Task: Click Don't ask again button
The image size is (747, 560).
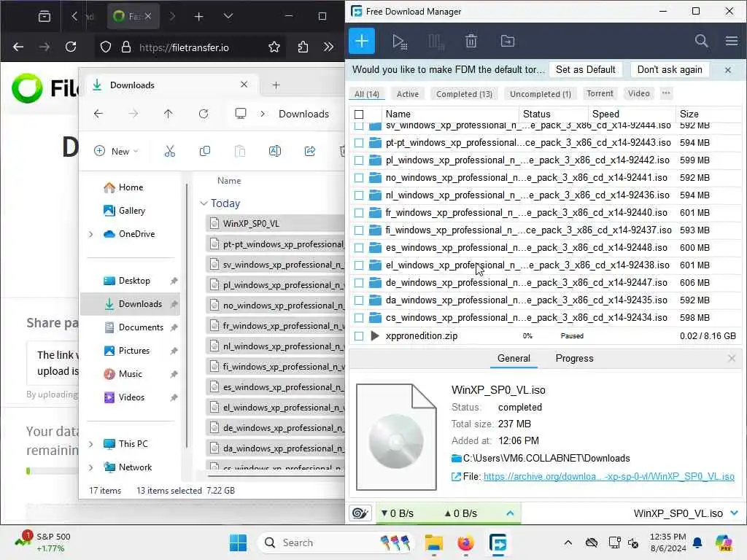Action: coord(670,69)
